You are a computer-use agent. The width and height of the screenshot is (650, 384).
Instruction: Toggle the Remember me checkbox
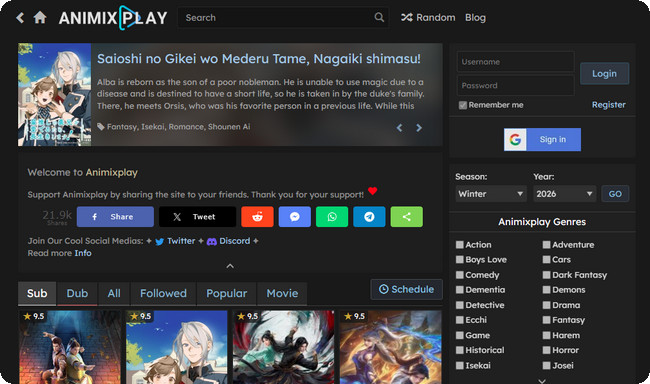(x=463, y=105)
